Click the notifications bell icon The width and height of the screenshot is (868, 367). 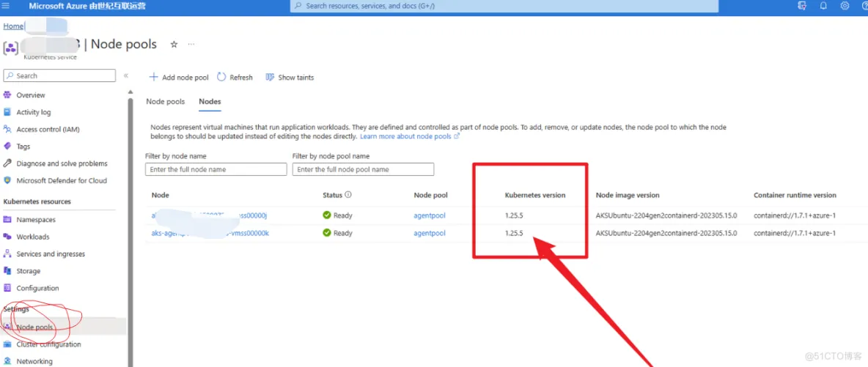point(823,6)
